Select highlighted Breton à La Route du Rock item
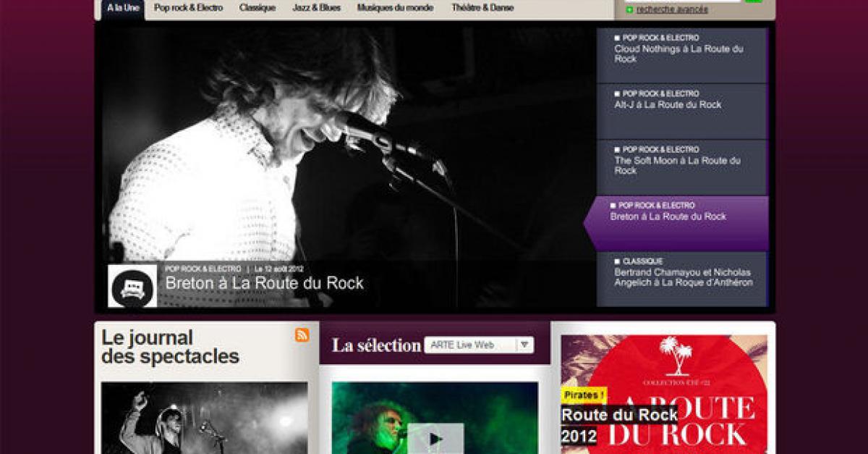Image resolution: width=868 pixels, height=454 pixels. 676,223
